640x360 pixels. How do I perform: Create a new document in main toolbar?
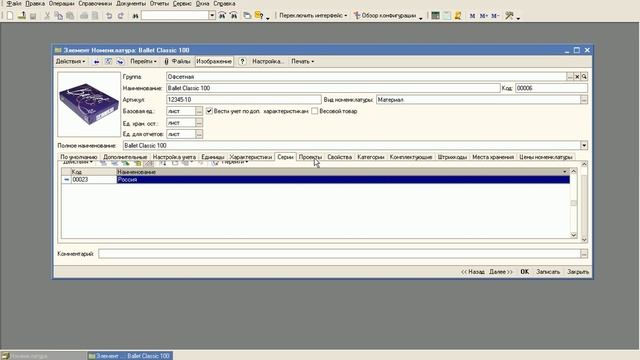(10, 16)
